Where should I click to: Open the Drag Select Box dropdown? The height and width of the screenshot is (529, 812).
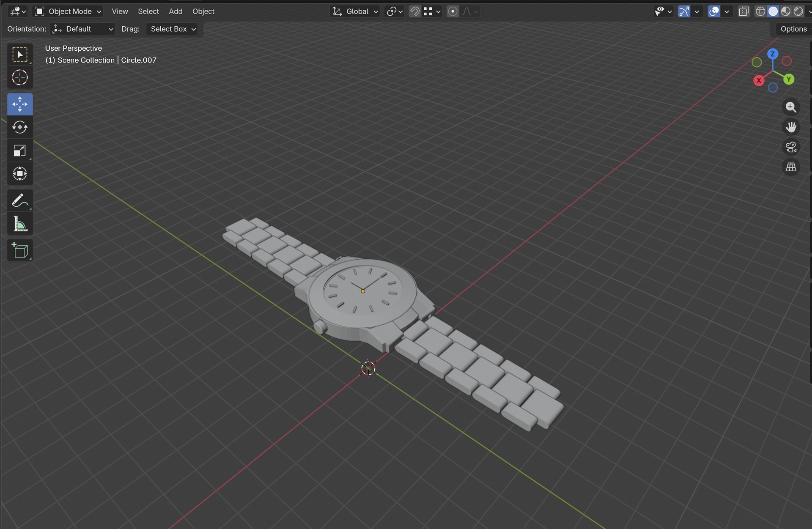point(172,29)
